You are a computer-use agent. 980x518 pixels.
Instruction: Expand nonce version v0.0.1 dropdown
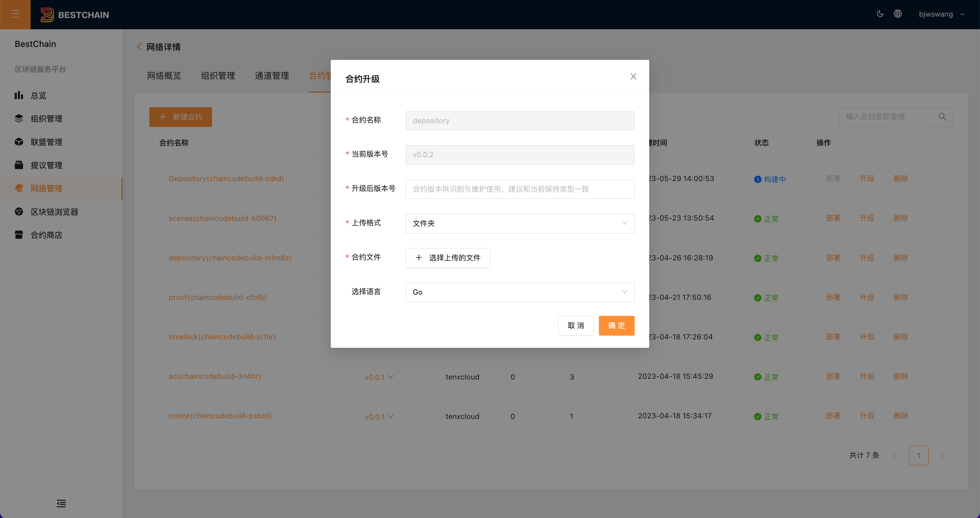(379, 417)
